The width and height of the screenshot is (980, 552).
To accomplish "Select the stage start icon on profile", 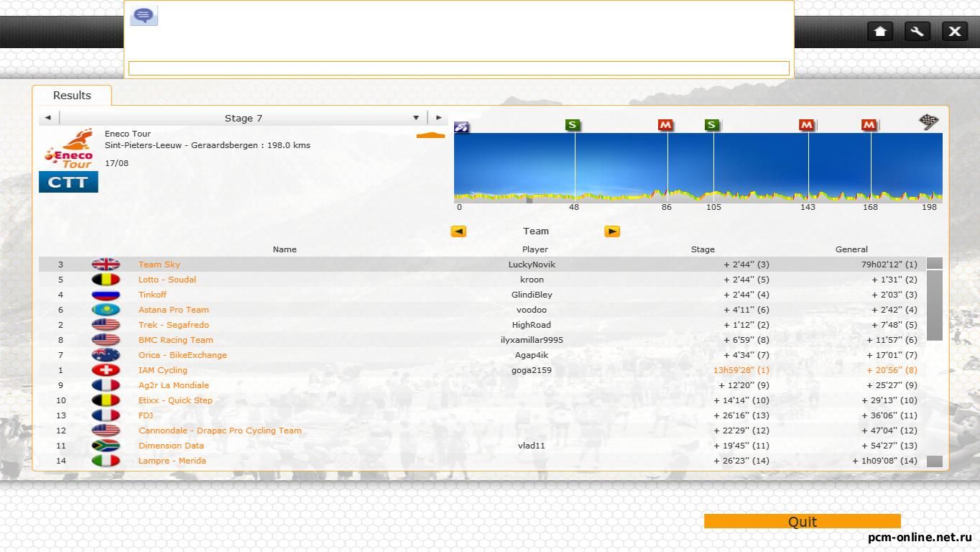I will coord(461,127).
